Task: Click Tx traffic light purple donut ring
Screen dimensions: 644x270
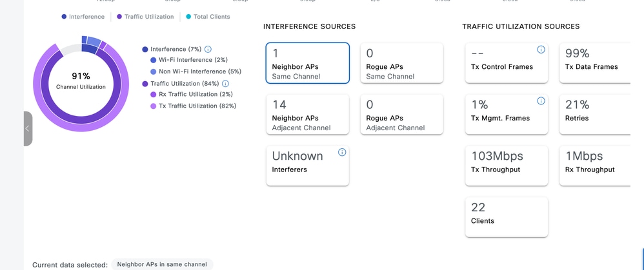Action: coord(81,128)
